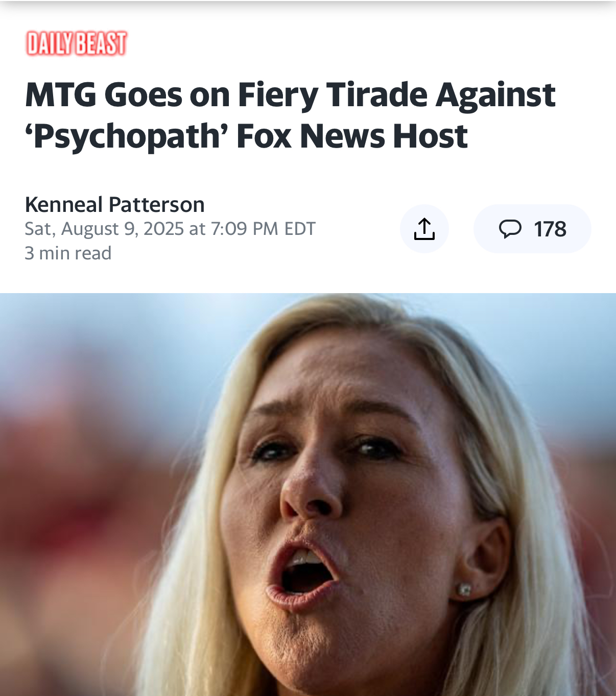Tap the share upload icon

coord(424,229)
